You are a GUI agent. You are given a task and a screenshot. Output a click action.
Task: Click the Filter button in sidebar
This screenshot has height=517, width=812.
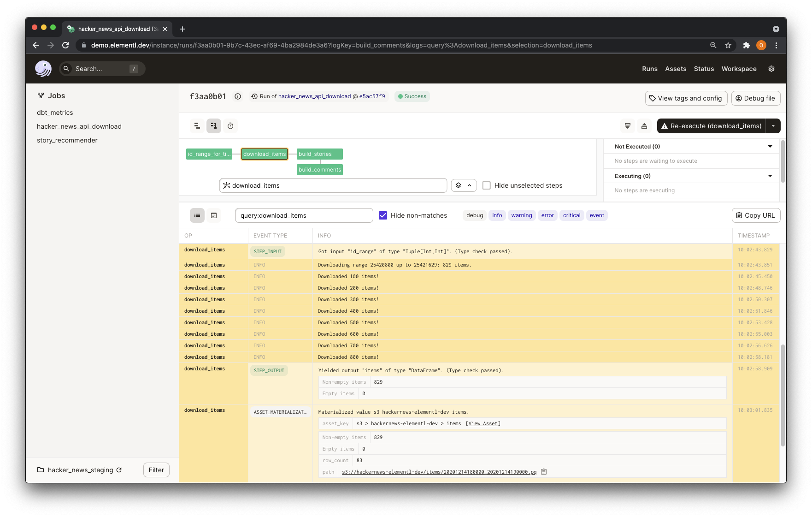tap(156, 470)
